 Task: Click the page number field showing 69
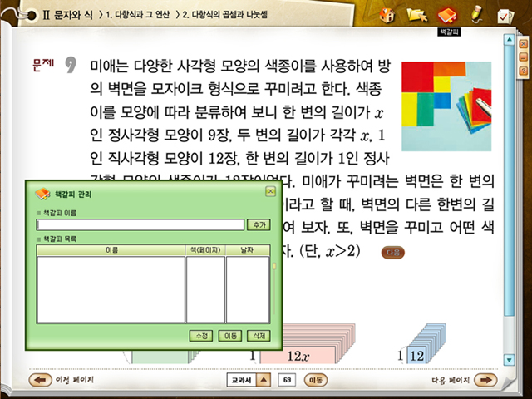[x=287, y=380]
